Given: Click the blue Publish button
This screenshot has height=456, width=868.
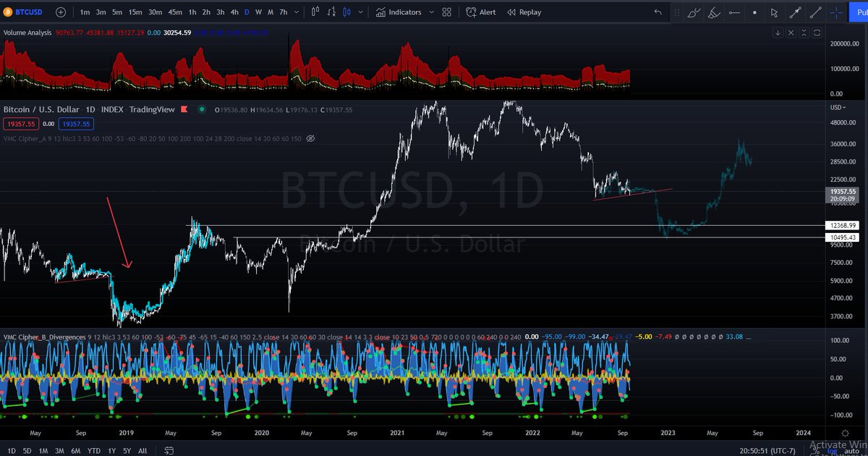Looking at the screenshot, I should pos(859,12).
